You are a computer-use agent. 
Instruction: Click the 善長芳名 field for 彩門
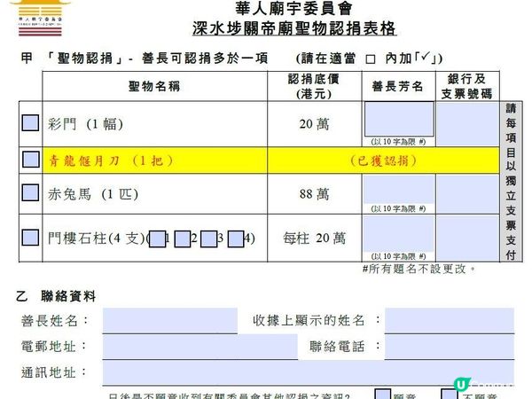(x=399, y=119)
